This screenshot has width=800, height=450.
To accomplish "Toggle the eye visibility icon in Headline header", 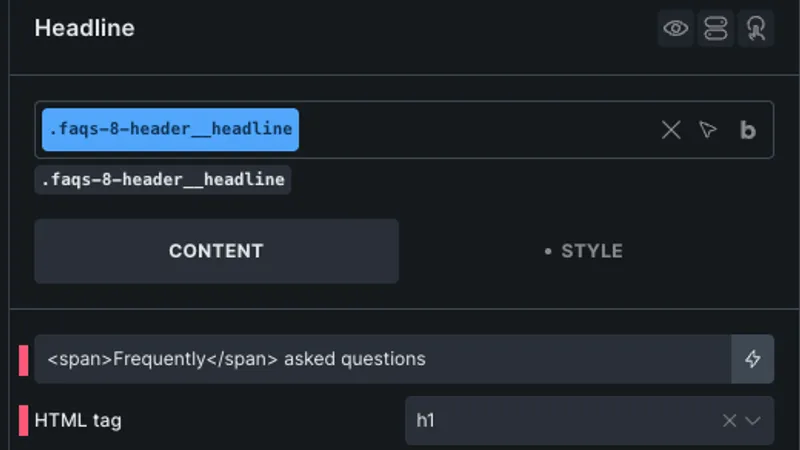I will point(676,29).
